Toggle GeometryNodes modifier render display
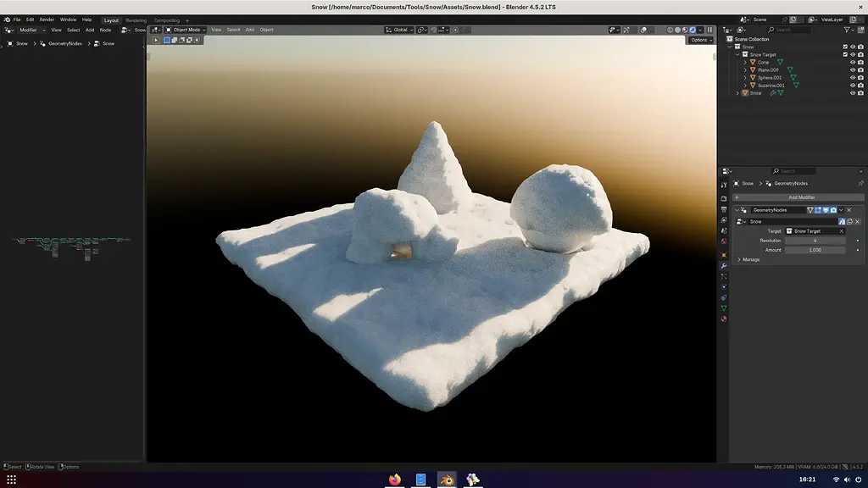 click(x=833, y=210)
